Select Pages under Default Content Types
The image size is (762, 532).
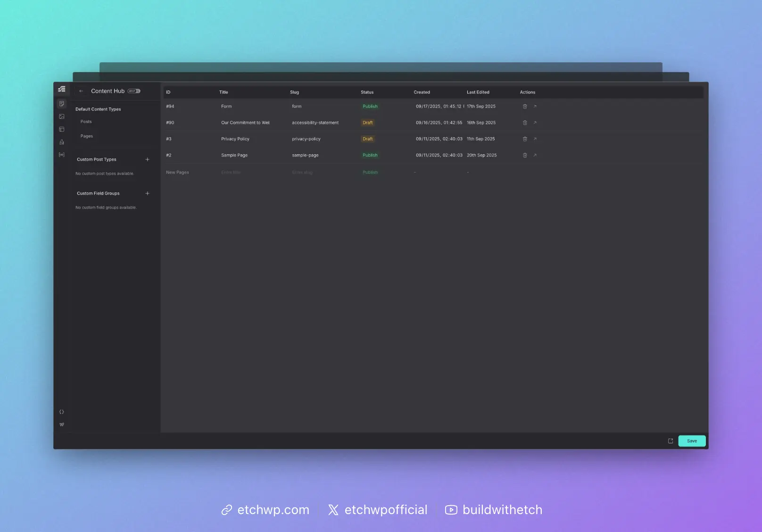(x=87, y=136)
